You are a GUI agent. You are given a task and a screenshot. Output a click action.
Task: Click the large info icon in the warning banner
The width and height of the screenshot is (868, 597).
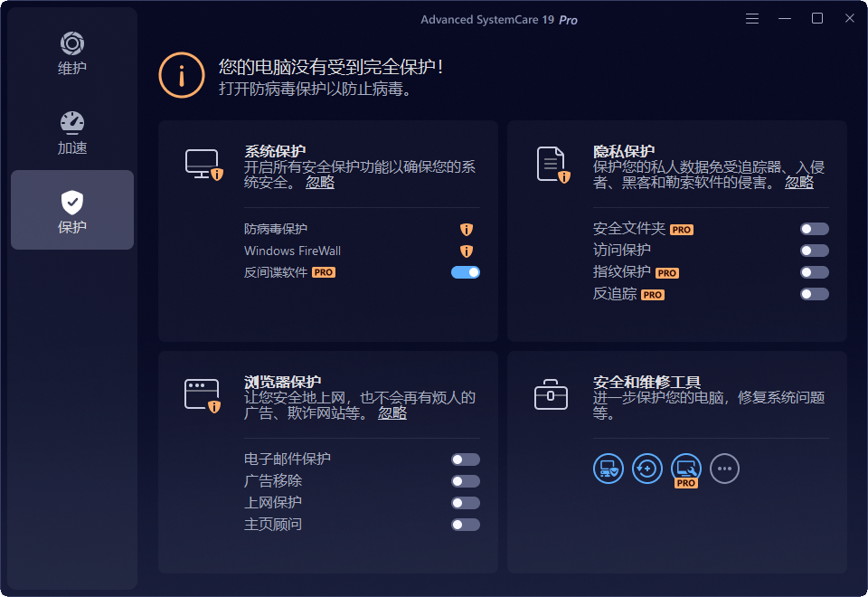181,75
